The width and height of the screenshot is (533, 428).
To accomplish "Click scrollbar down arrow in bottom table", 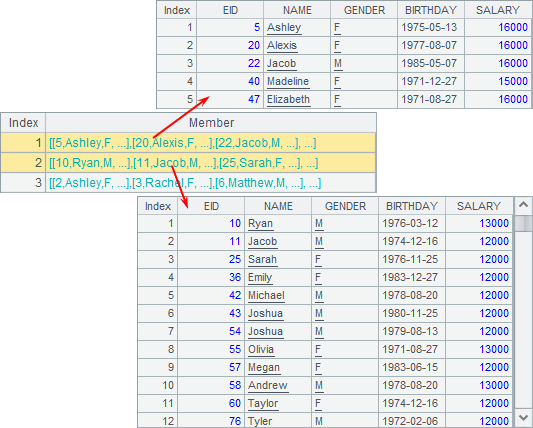I will [523, 417].
